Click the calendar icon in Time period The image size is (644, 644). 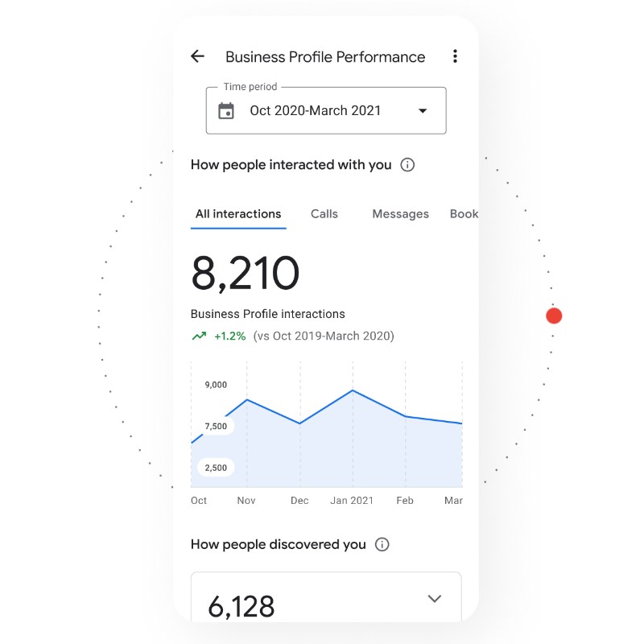pyautogui.click(x=226, y=111)
